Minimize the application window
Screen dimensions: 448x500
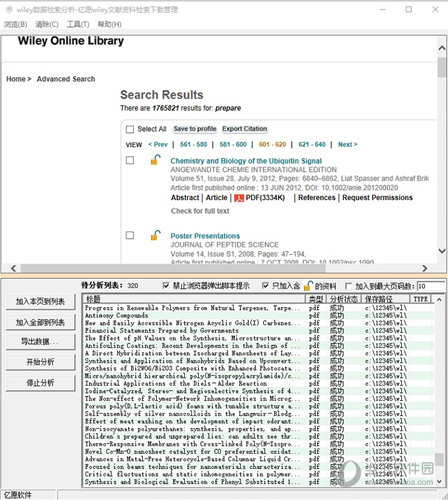tap(383, 9)
